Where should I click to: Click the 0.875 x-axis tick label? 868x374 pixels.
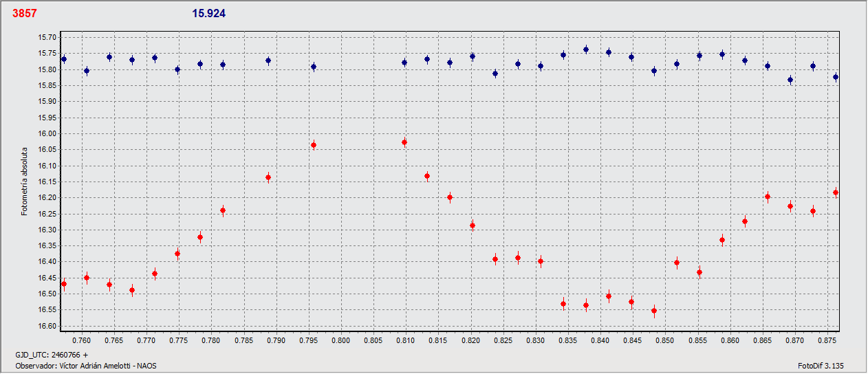[827, 340]
